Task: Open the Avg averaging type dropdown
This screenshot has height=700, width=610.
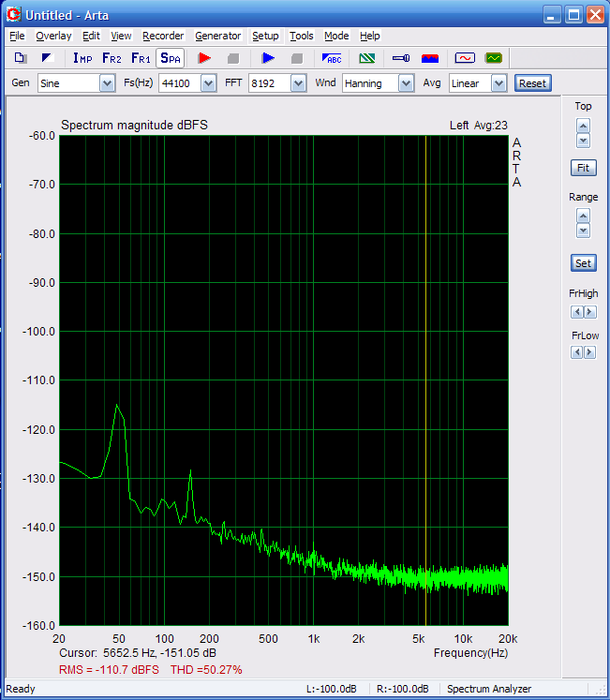Action: 498,83
